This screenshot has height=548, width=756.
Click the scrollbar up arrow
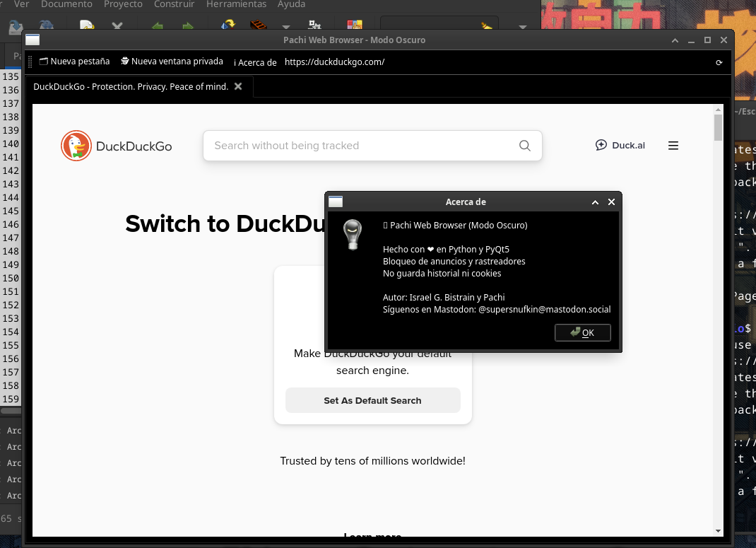point(718,110)
